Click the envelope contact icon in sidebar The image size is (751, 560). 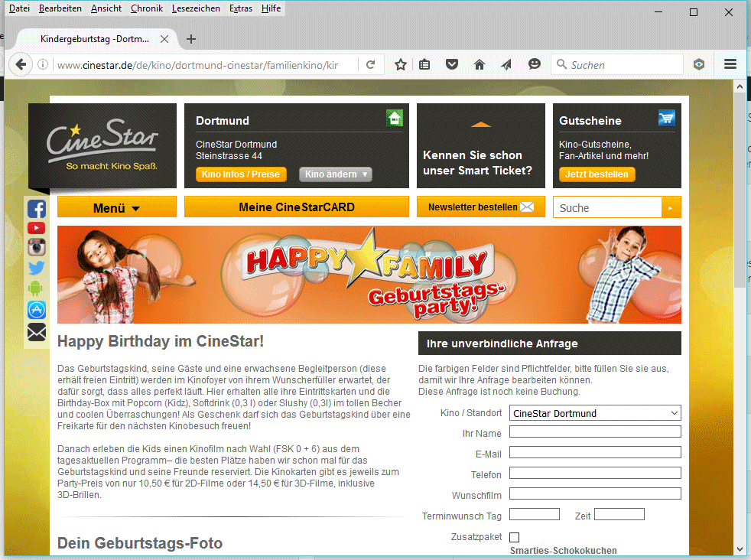coord(37,332)
